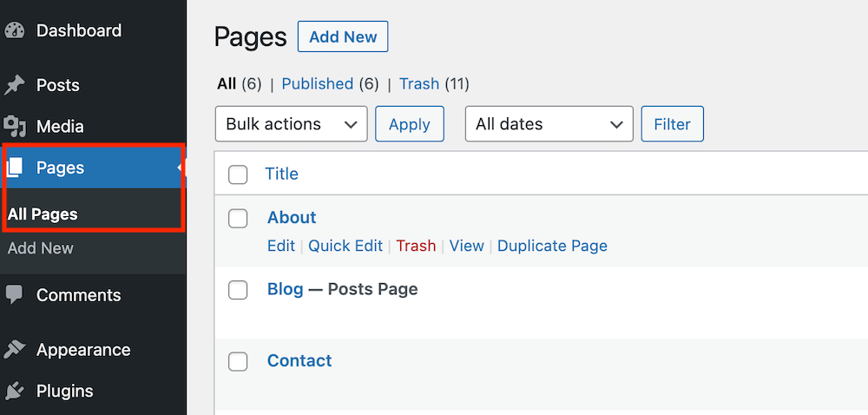The height and width of the screenshot is (415, 868).
Task: Show only Published pages
Action: tap(331, 84)
